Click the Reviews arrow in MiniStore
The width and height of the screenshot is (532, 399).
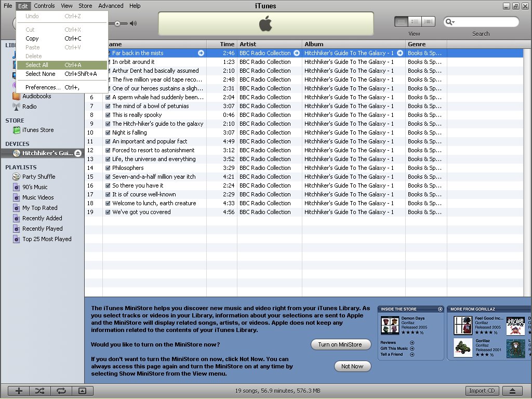(412, 343)
